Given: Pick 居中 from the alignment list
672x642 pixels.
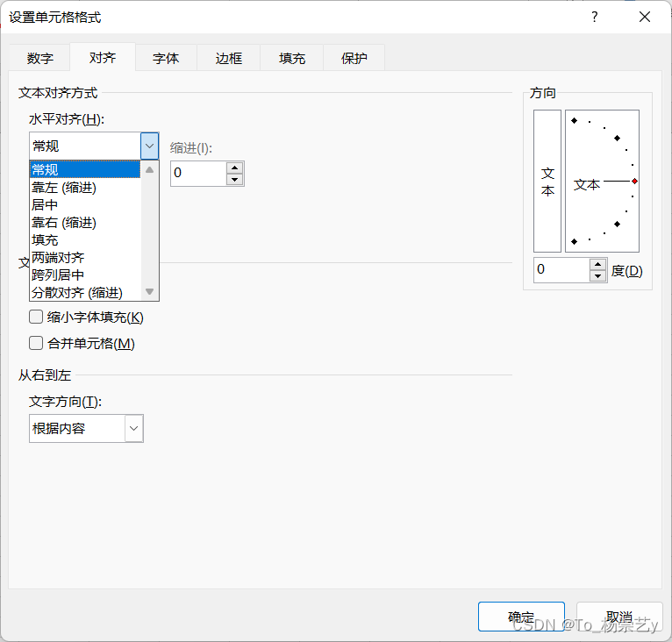Looking at the screenshot, I should (85, 205).
